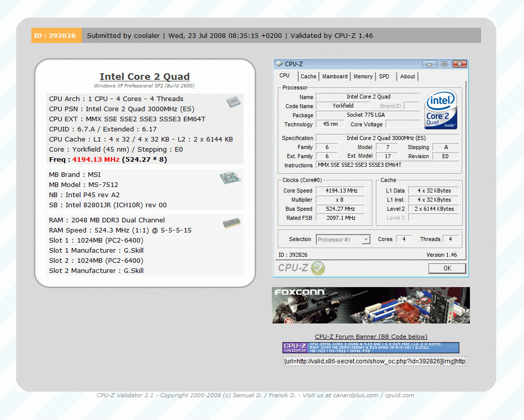Click the Name field showing Intel Core 2 Quad

tap(368, 97)
